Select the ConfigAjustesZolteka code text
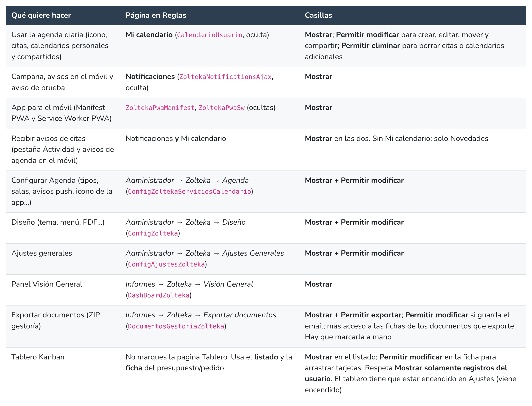Image resolution: width=532 pixels, height=406 pixels. (x=166, y=264)
